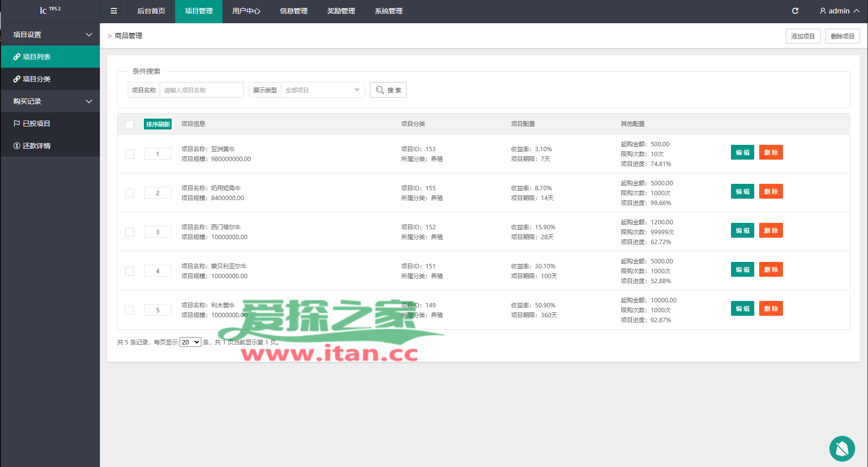Image resolution: width=868 pixels, height=467 pixels.
Task: Click the sidebar collapse menu icon
Action: point(114,11)
